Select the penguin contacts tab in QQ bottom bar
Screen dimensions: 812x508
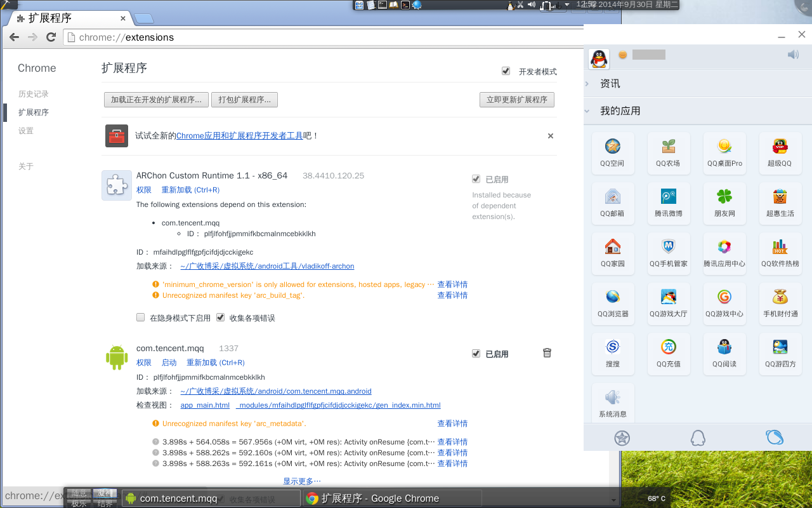[x=698, y=438]
